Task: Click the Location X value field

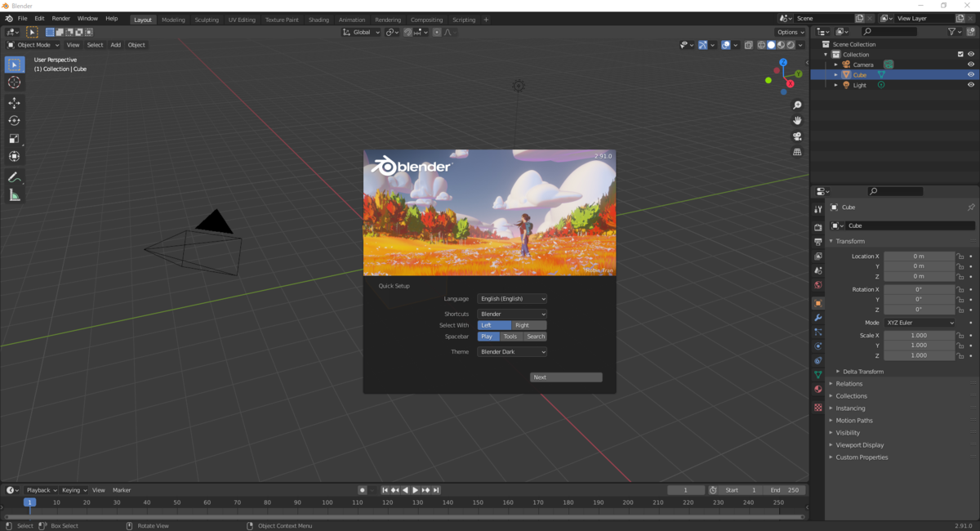Action: click(x=919, y=257)
